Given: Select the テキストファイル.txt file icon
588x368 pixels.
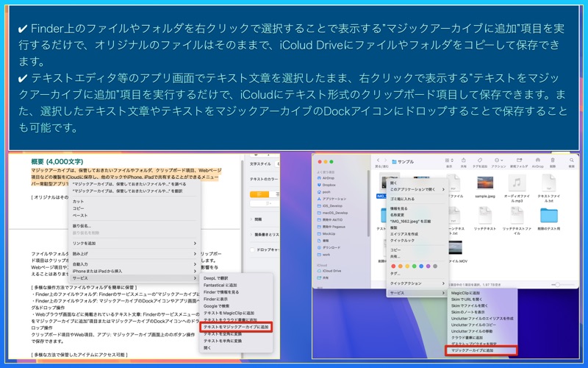Looking at the screenshot, I should (x=548, y=183).
